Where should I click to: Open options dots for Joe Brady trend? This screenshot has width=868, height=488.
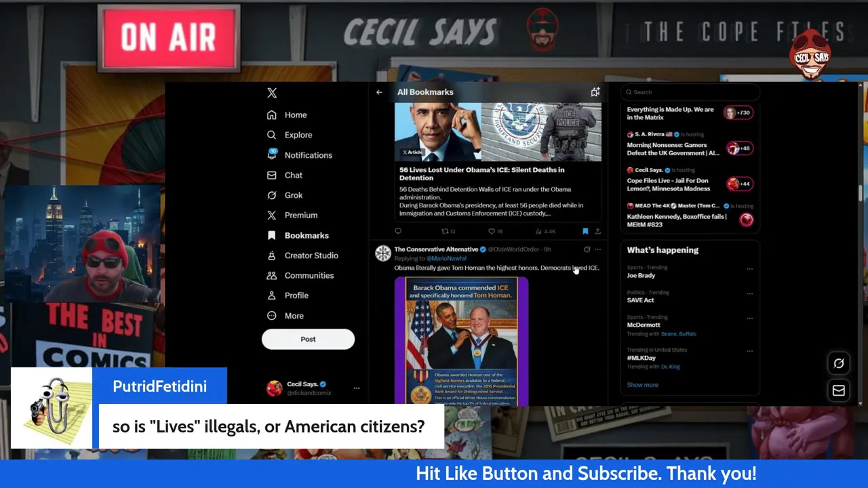pos(749,269)
